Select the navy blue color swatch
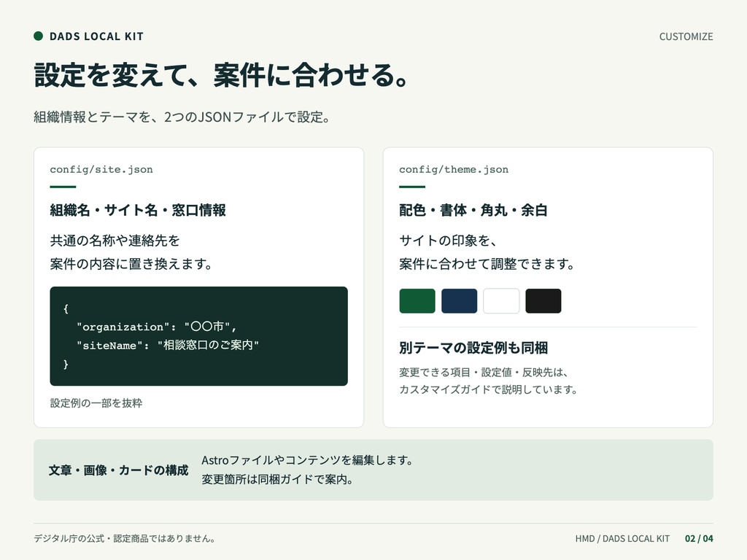747x560 pixels. 460,301
